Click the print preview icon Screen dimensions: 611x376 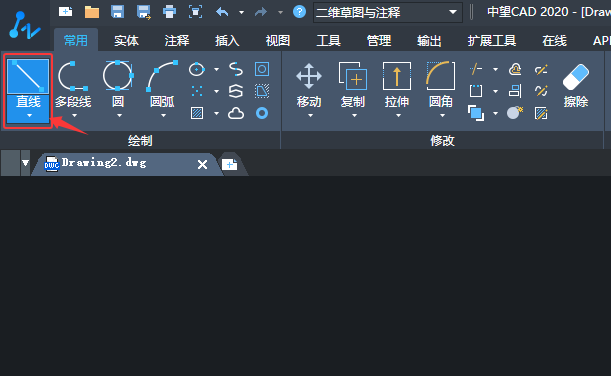pyautogui.click(x=195, y=12)
